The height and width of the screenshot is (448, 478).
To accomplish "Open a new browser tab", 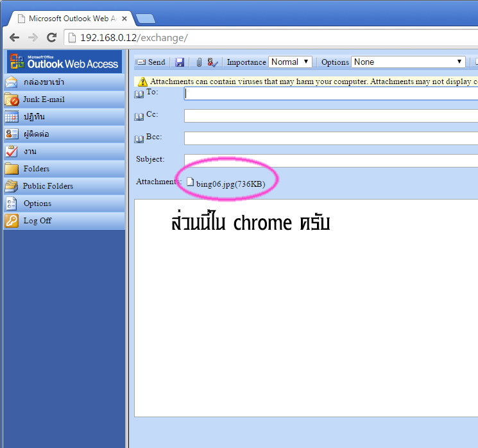I will [x=146, y=19].
